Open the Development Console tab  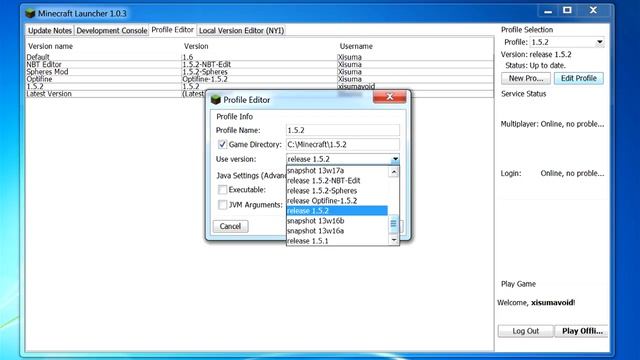pyautogui.click(x=111, y=31)
